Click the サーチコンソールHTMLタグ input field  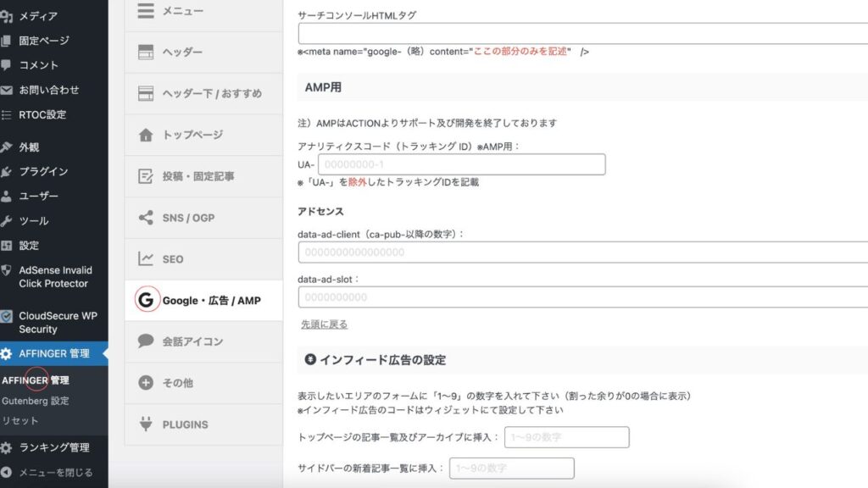click(583, 33)
